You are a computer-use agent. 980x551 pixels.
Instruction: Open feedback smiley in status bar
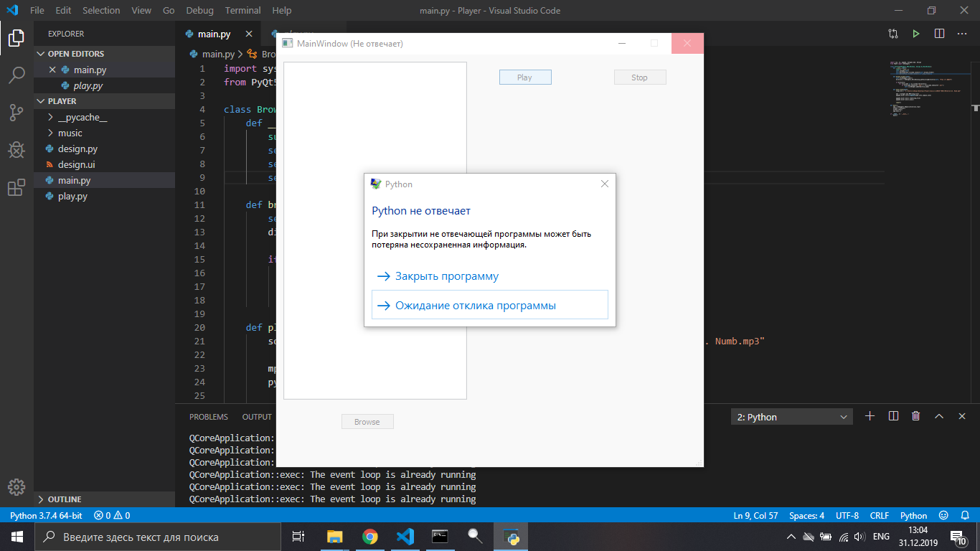pos(943,515)
